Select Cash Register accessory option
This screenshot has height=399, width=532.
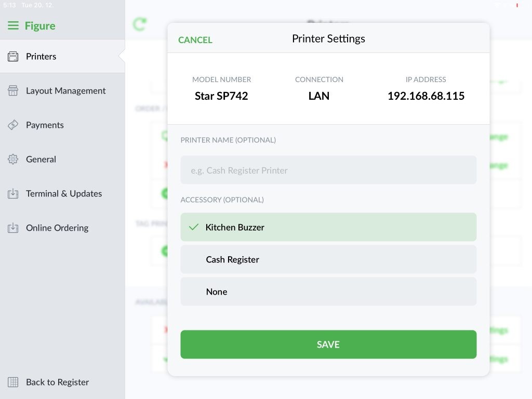coord(328,259)
